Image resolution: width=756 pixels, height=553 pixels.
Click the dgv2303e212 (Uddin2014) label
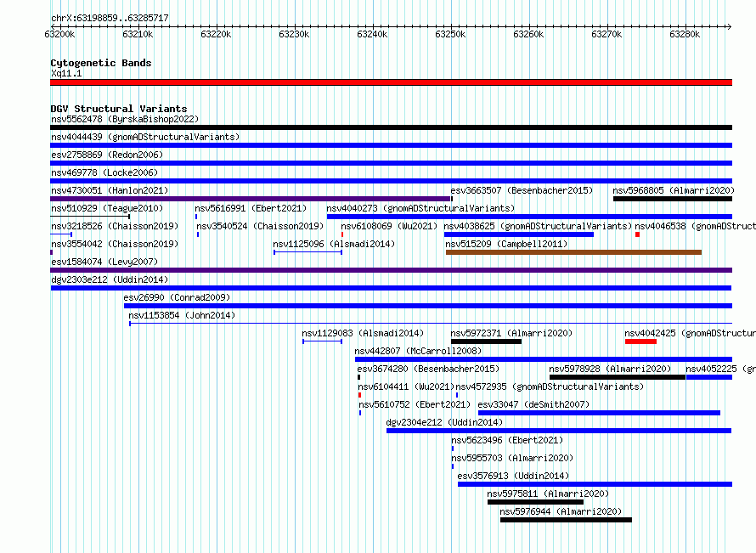click(110, 279)
